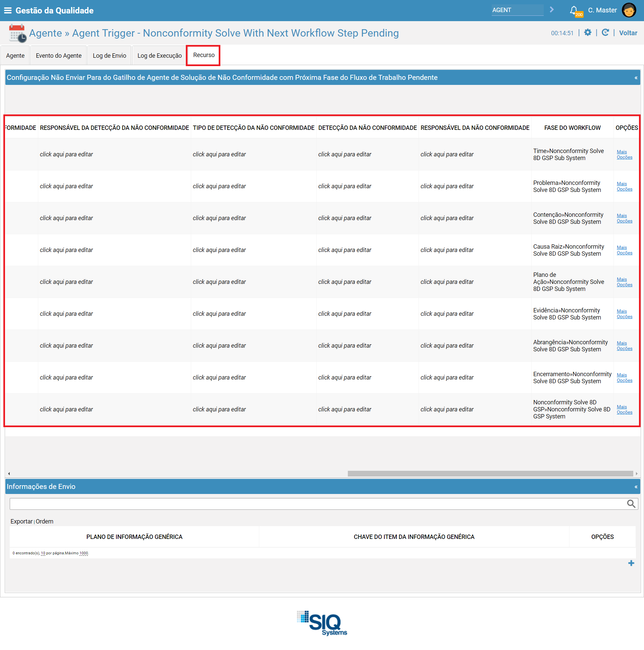Click the Exportar link

21,521
